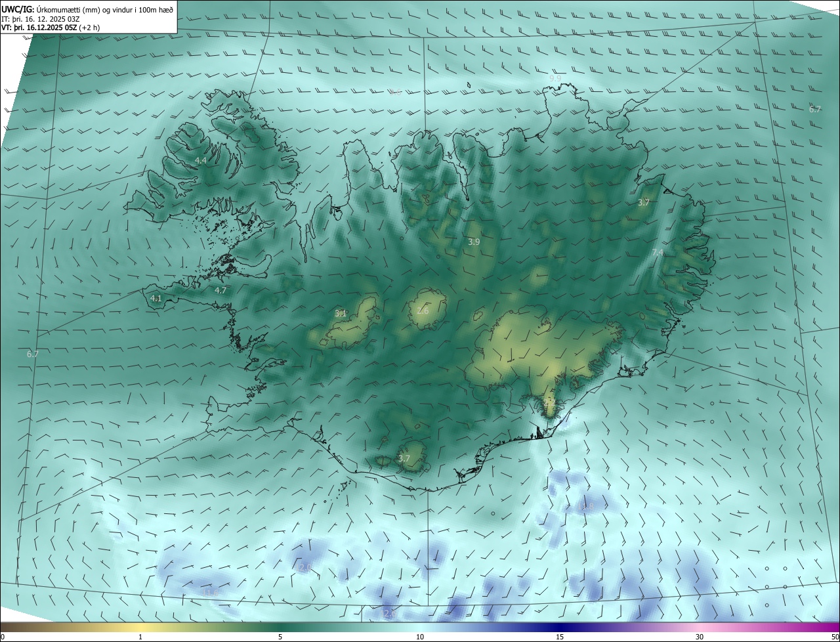Click the 3.9 value in north-central Iceland
This screenshot has height=642, width=840.
(474, 242)
